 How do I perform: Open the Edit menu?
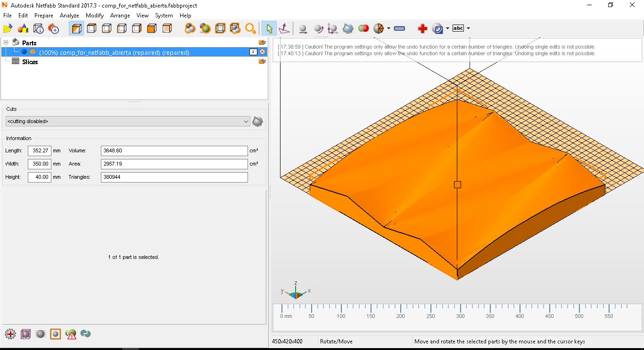click(23, 16)
